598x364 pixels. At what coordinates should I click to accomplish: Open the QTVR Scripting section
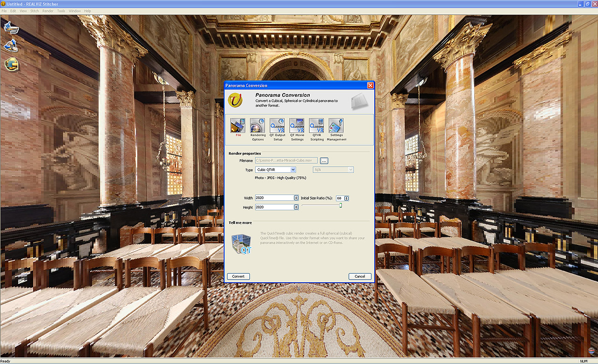click(x=316, y=126)
